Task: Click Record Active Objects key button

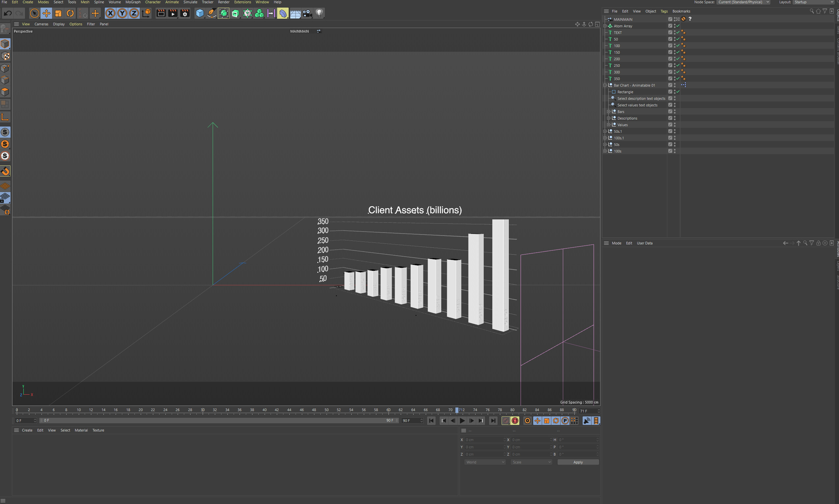Action: point(506,421)
